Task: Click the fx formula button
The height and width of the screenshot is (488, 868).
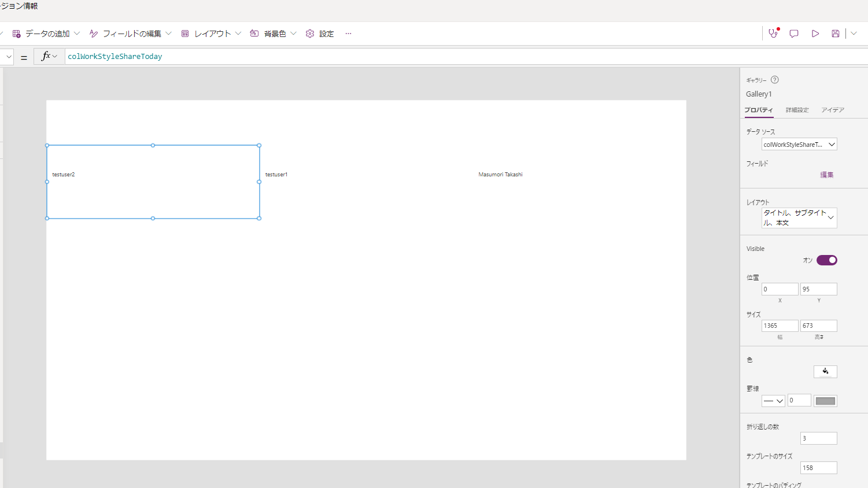Action: 49,56
